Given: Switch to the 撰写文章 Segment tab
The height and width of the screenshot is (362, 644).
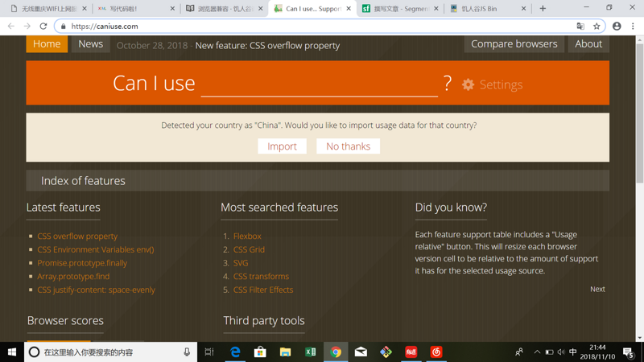Looking at the screenshot, I should 400,9.
